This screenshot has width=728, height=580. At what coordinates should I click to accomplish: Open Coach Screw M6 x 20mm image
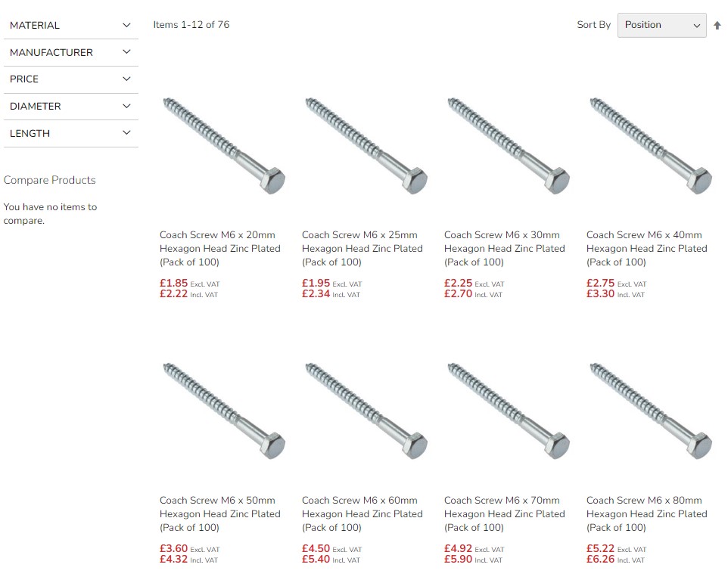click(x=223, y=144)
